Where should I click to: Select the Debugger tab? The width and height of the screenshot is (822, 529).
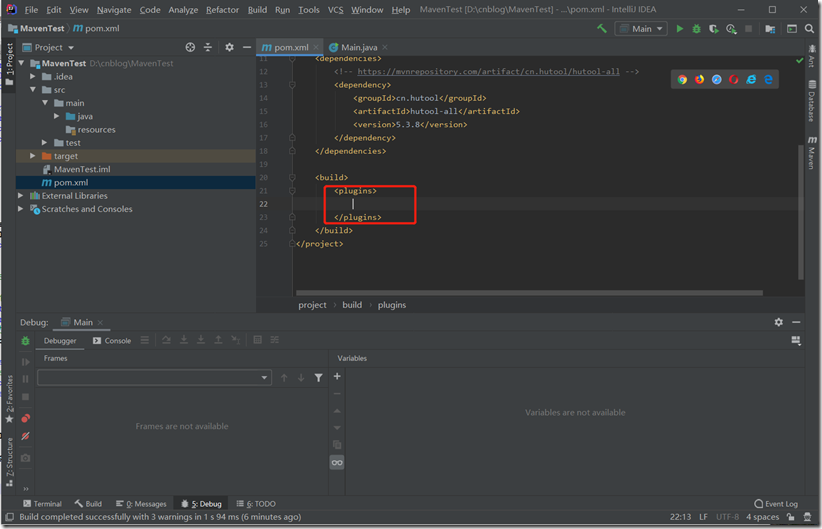click(60, 341)
